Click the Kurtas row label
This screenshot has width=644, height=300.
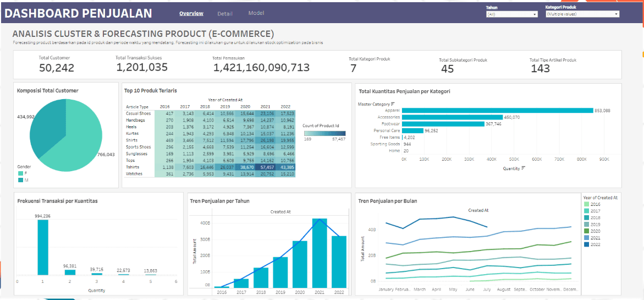[x=132, y=134]
